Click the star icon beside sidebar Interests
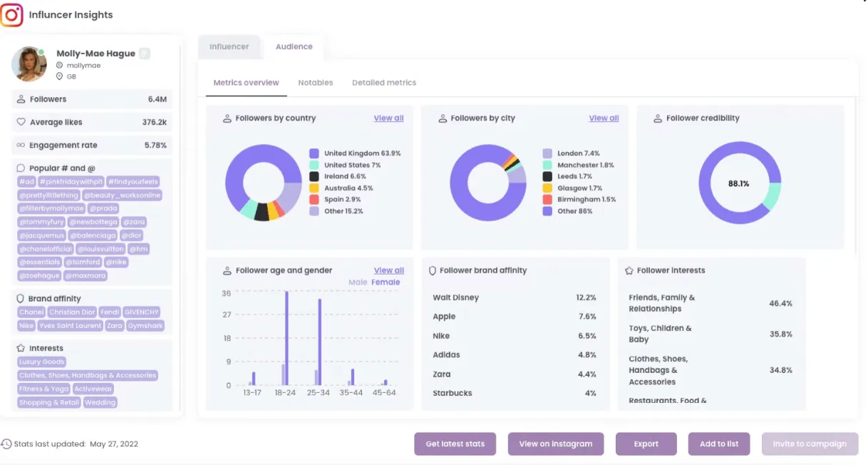868x465 pixels. [21, 348]
